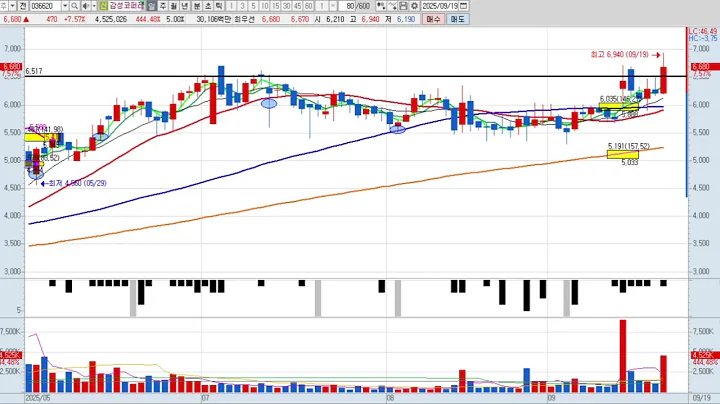Click the high price 6,940 in info bar
The width and height of the screenshot is (720, 404).
370,19
